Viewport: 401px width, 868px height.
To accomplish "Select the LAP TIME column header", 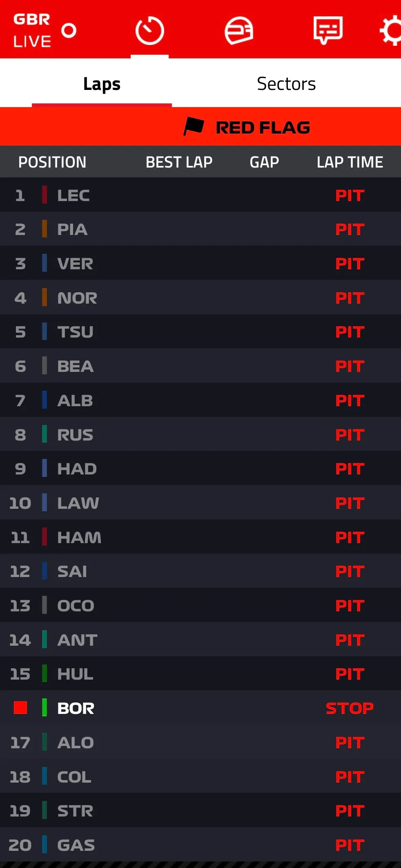I will click(350, 162).
